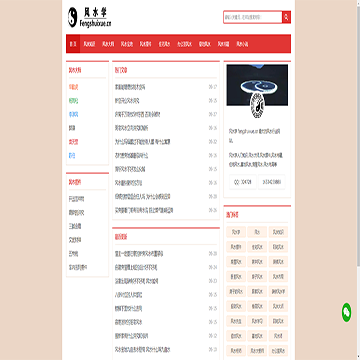Viewport: 360px width, 360px height.
Task: Open the orange link in left sidebar list
Action: 73,87
